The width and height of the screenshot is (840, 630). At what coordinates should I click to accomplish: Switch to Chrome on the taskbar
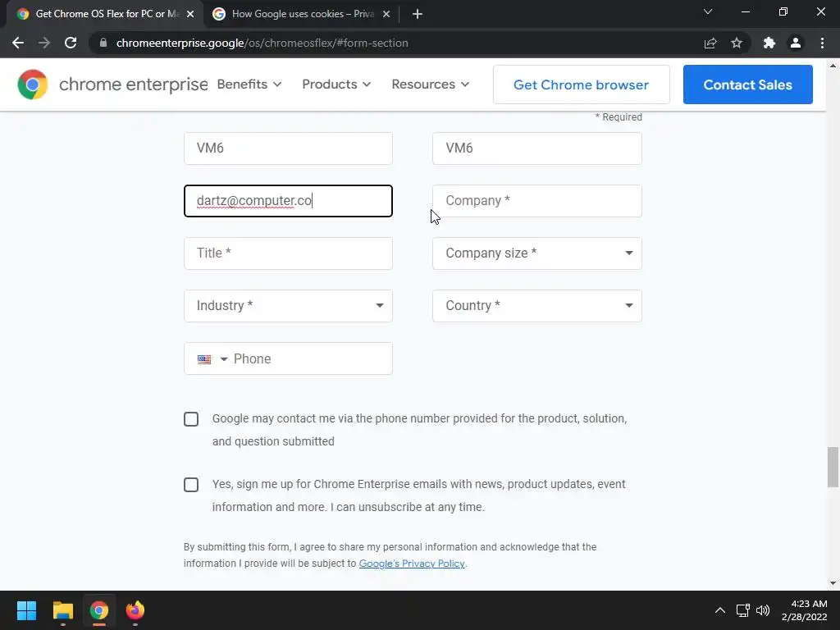tap(99, 610)
